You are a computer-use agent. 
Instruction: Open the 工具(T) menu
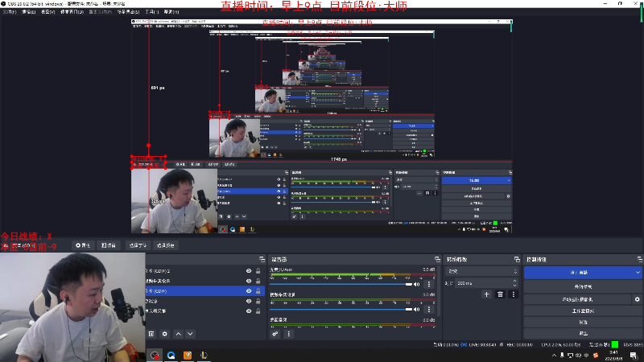point(151,12)
